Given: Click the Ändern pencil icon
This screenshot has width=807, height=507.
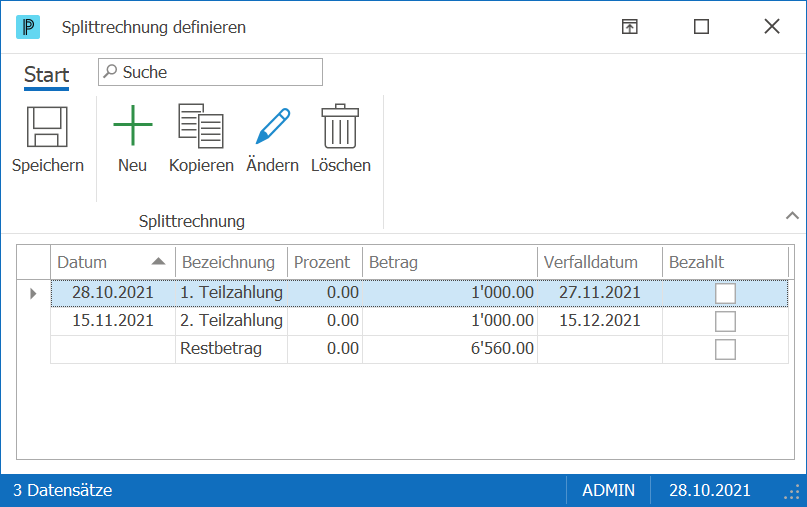Looking at the screenshot, I should (273, 126).
